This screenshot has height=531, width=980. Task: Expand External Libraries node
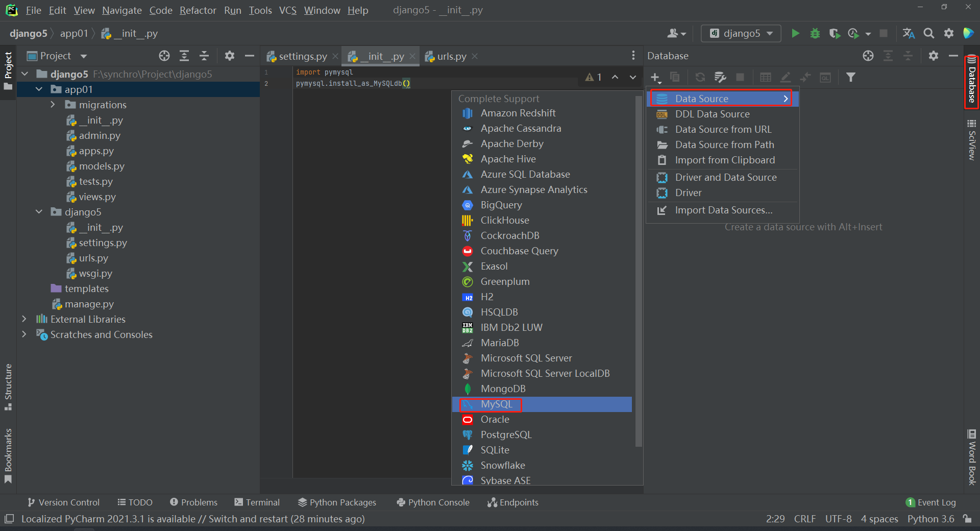(x=24, y=319)
